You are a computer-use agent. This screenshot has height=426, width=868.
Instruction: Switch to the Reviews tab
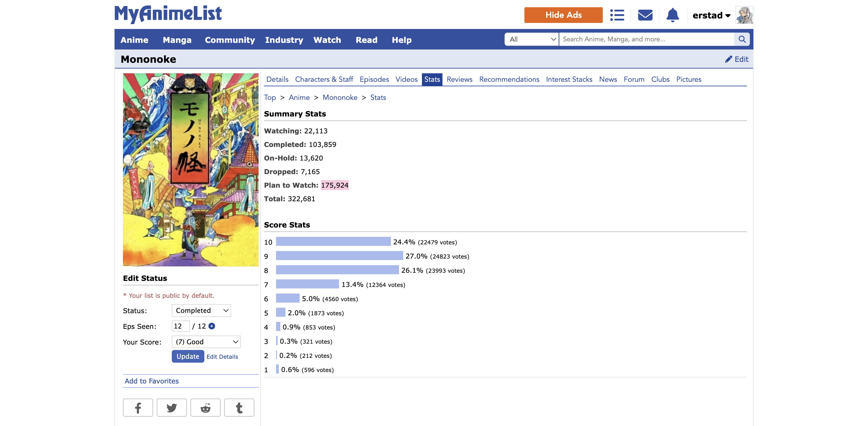[x=459, y=79]
